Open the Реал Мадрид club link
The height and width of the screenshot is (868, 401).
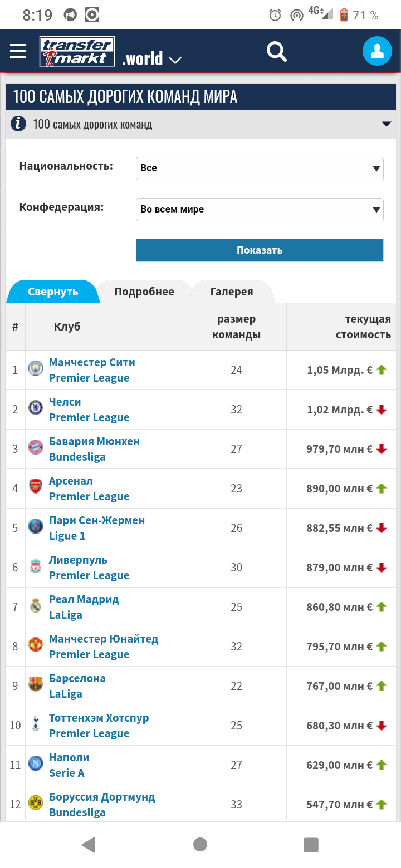coord(84,599)
